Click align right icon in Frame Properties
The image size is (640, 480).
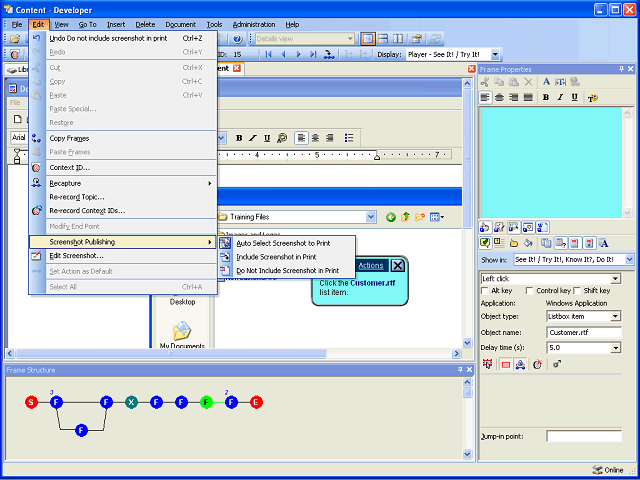[514, 97]
